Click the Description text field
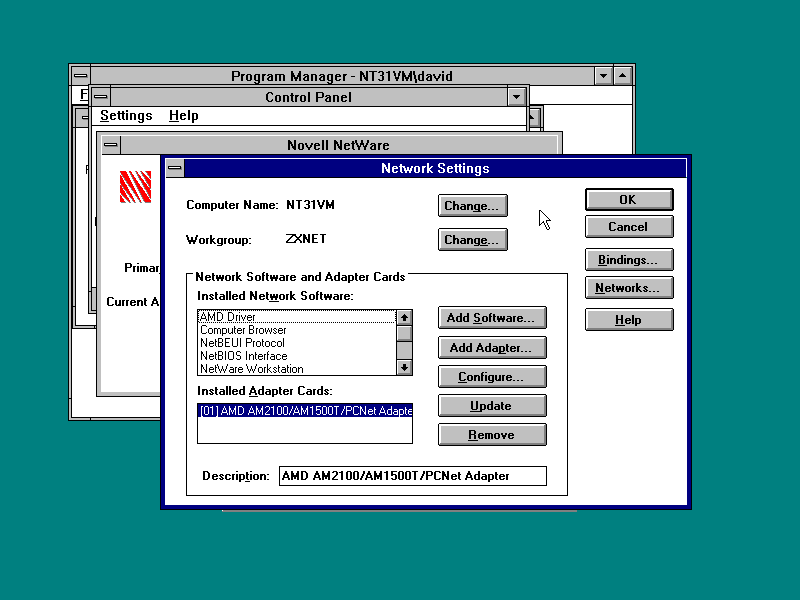 pyautogui.click(x=413, y=476)
